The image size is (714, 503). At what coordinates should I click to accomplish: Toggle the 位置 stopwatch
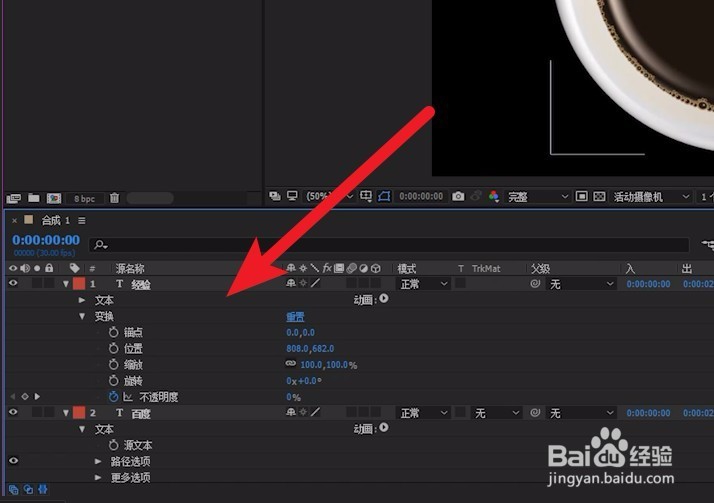[x=113, y=348]
